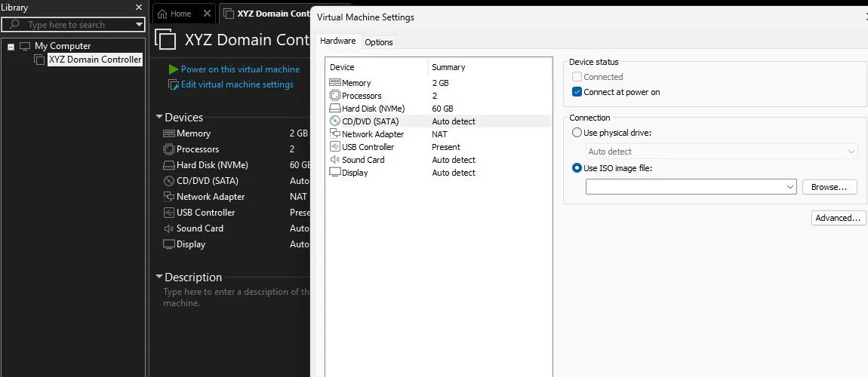Click the My Computer monitor icon in Library
The width and height of the screenshot is (868, 377).
(x=25, y=46)
